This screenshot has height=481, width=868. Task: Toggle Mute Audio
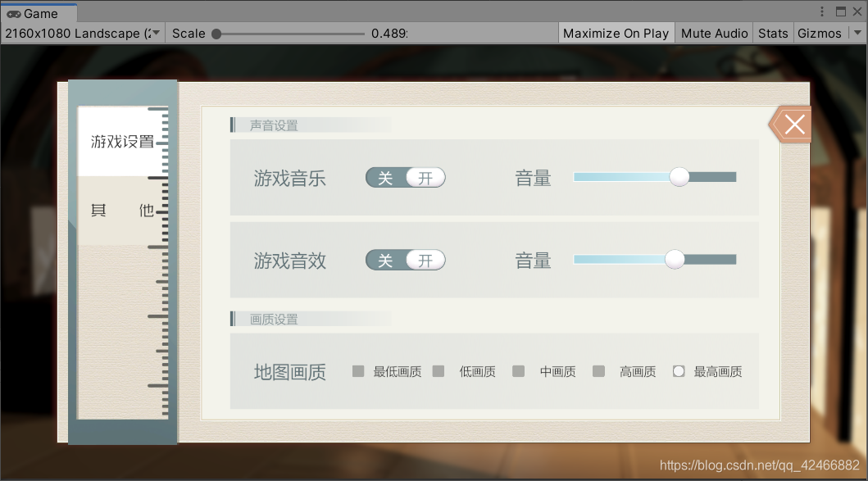[x=714, y=34]
